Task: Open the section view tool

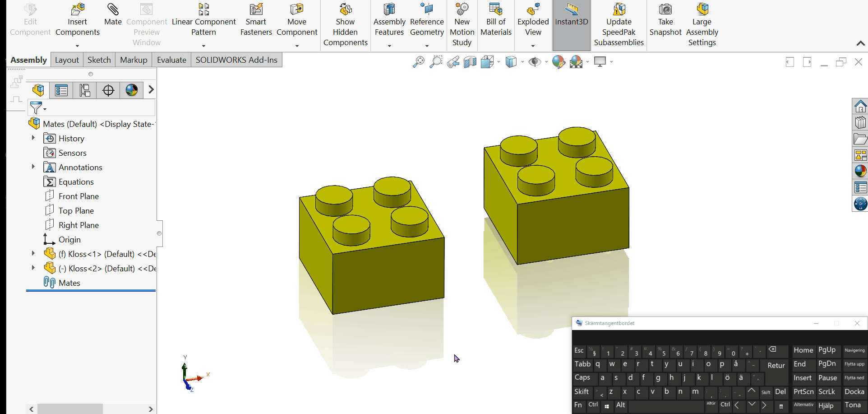Action: (x=470, y=62)
